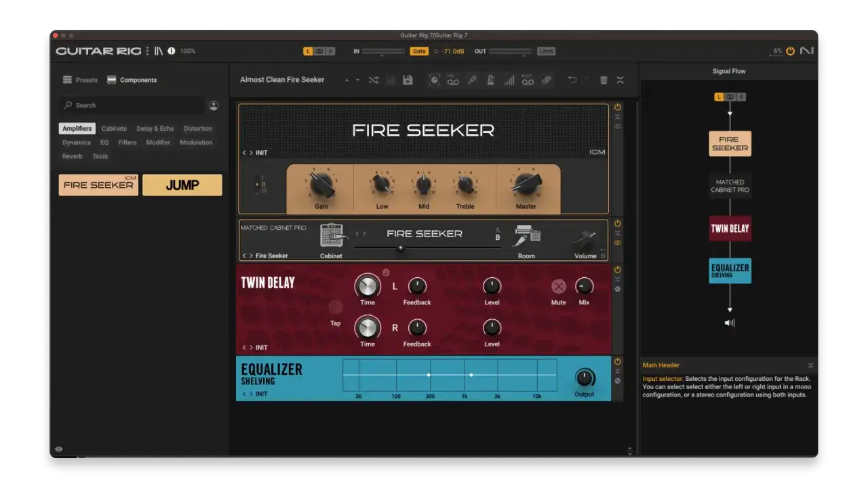Select the R mono input
The image size is (868, 488).
click(330, 52)
